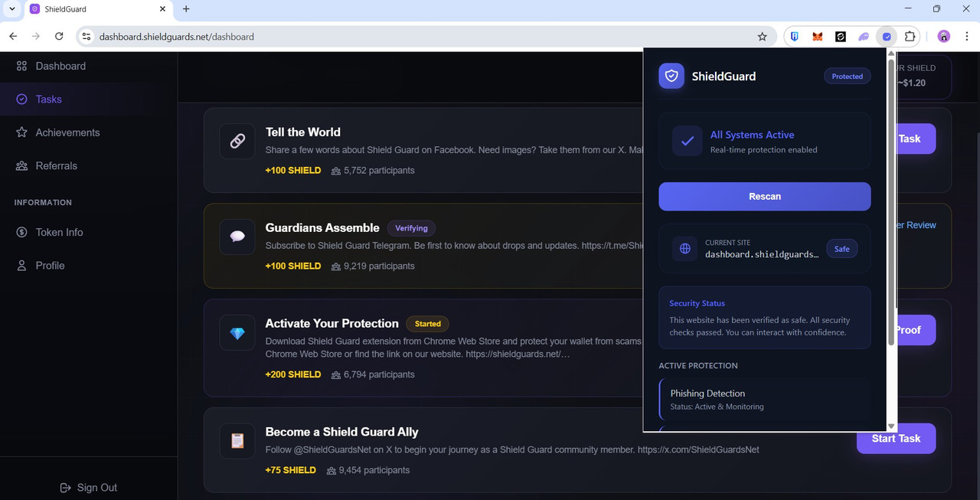Image resolution: width=980 pixels, height=500 pixels.
Task: Reload the page
Action: (x=59, y=36)
